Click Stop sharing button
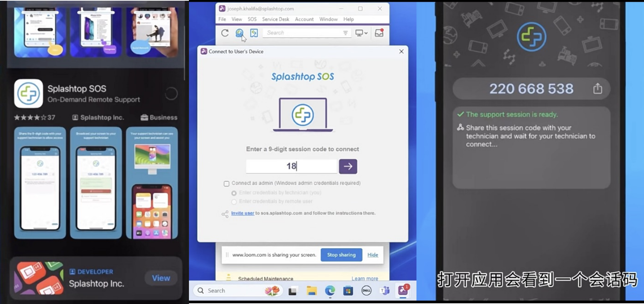 pos(341,255)
